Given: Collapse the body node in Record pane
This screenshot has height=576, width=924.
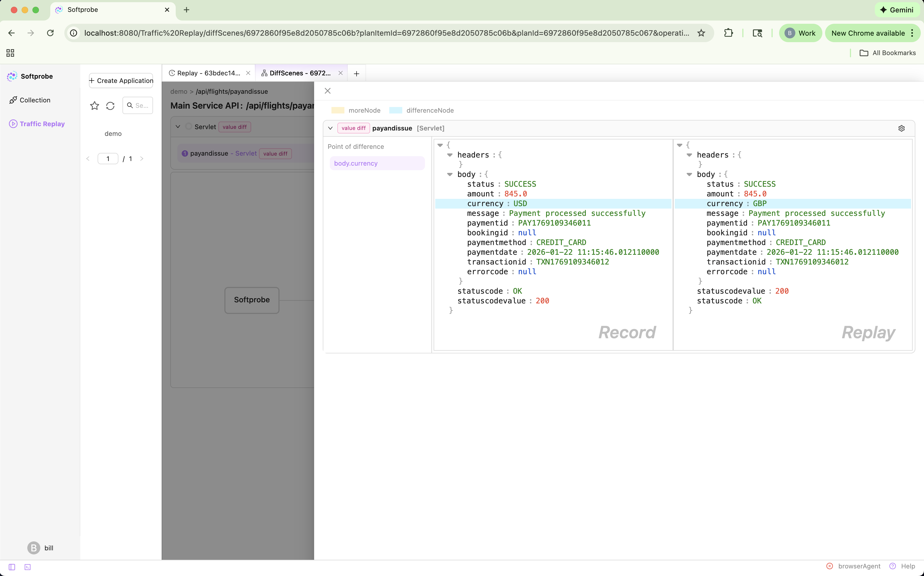Looking at the screenshot, I should point(450,175).
